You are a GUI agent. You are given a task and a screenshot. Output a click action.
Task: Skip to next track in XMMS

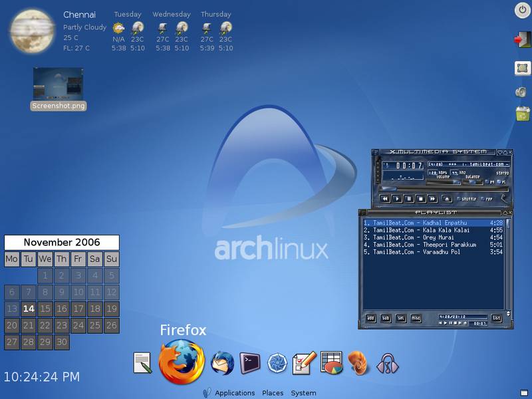pos(433,198)
